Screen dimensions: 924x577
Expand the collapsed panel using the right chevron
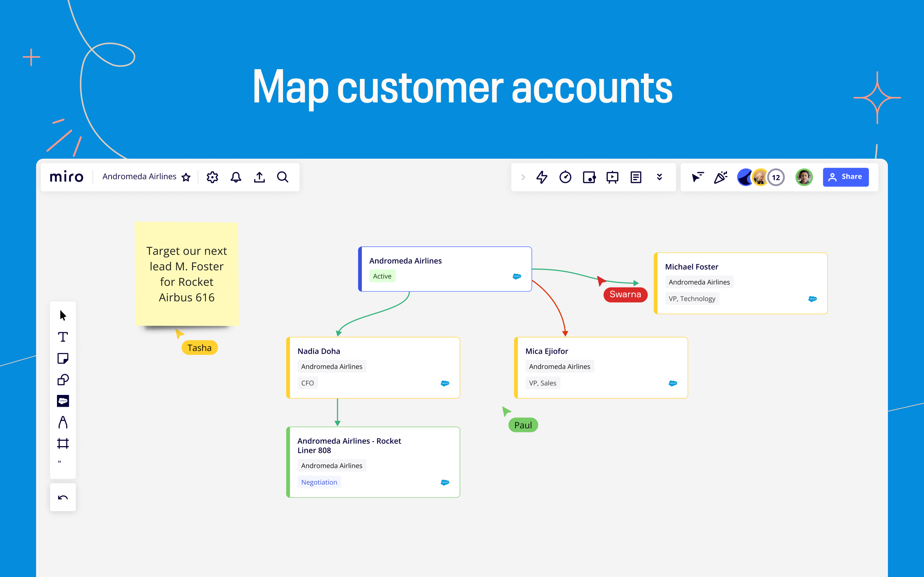tap(523, 177)
